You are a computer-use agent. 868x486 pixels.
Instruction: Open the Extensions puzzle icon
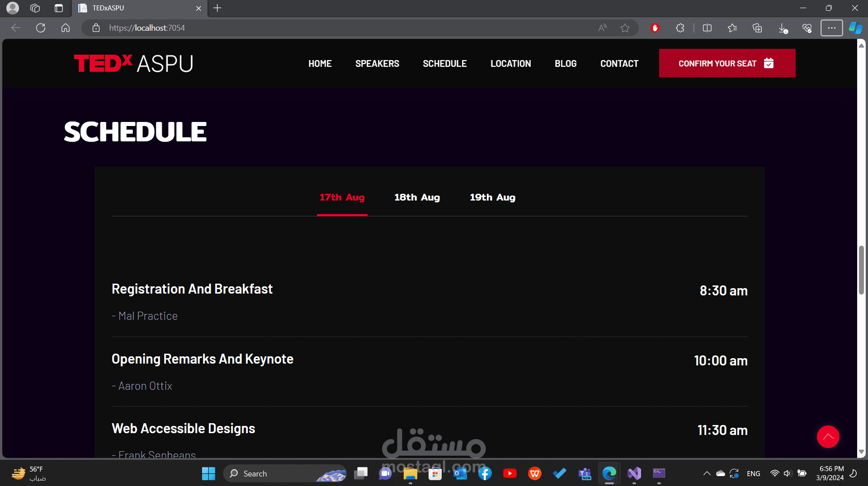click(x=680, y=28)
